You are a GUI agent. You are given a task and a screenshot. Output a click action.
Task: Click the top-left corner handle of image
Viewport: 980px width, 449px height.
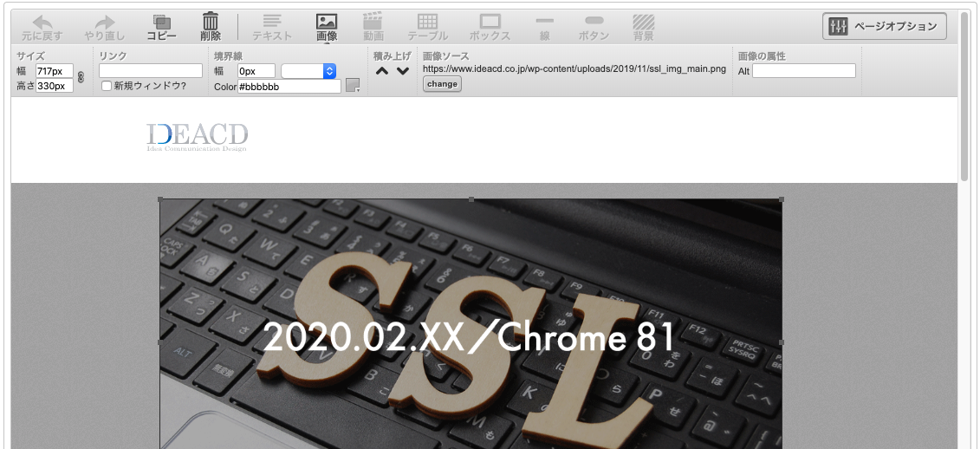[x=160, y=199]
